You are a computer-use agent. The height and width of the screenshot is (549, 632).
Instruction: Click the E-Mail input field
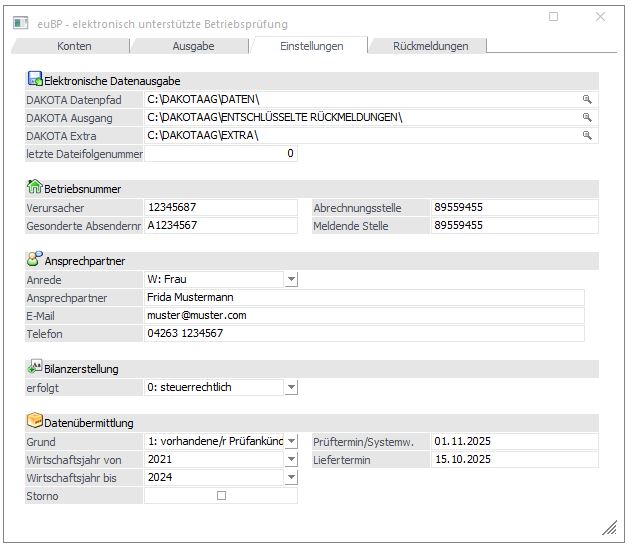click(x=363, y=315)
